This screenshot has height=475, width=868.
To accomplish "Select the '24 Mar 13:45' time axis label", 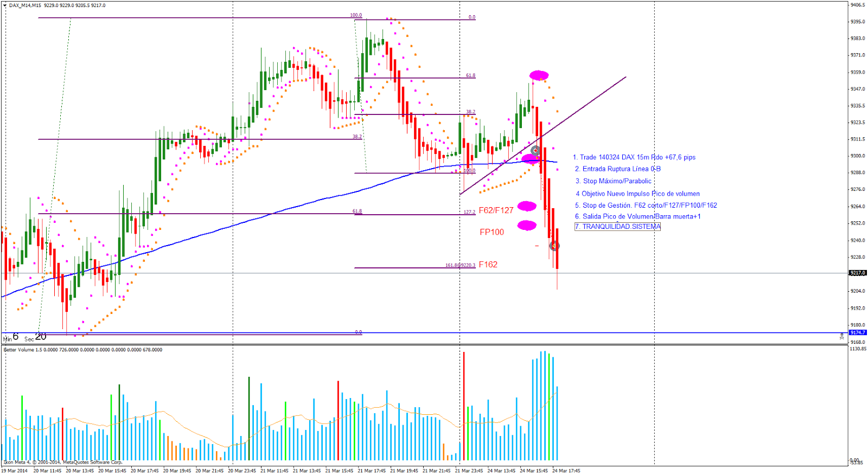I will coord(501,471).
